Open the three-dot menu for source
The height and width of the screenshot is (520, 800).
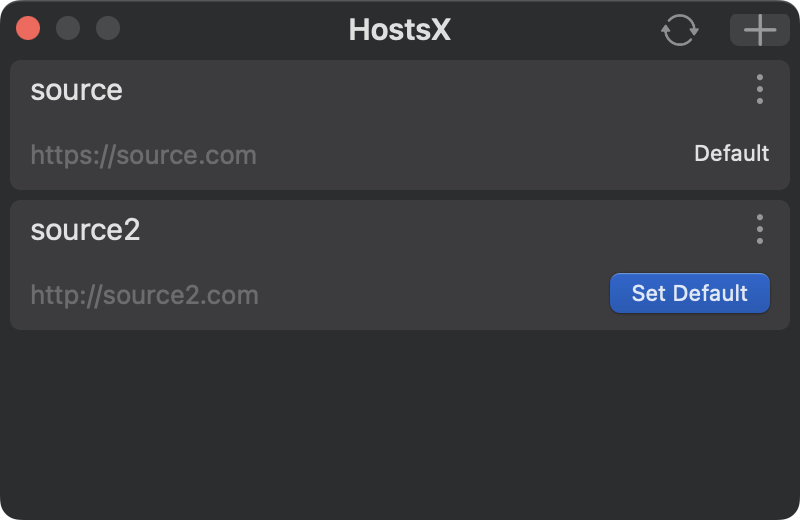coord(760,90)
